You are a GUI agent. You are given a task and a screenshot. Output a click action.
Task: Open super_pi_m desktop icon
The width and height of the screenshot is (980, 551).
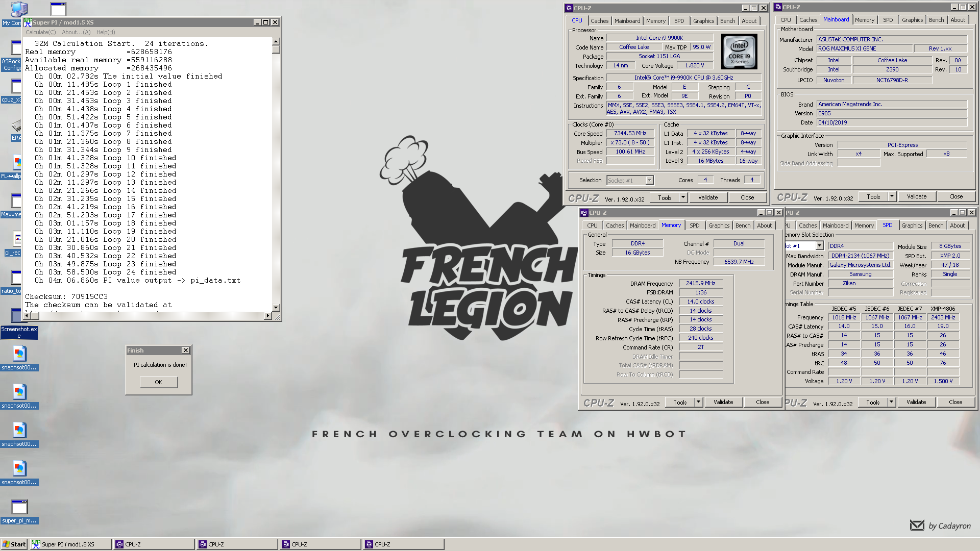coord(19,511)
